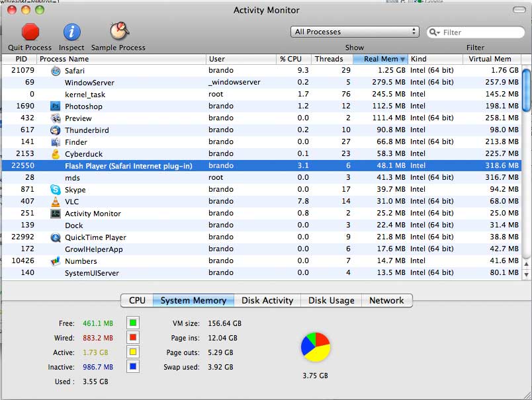Image resolution: width=532 pixels, height=400 pixels.
Task: Open the Disk Activity tab
Action: pyautogui.click(x=267, y=301)
